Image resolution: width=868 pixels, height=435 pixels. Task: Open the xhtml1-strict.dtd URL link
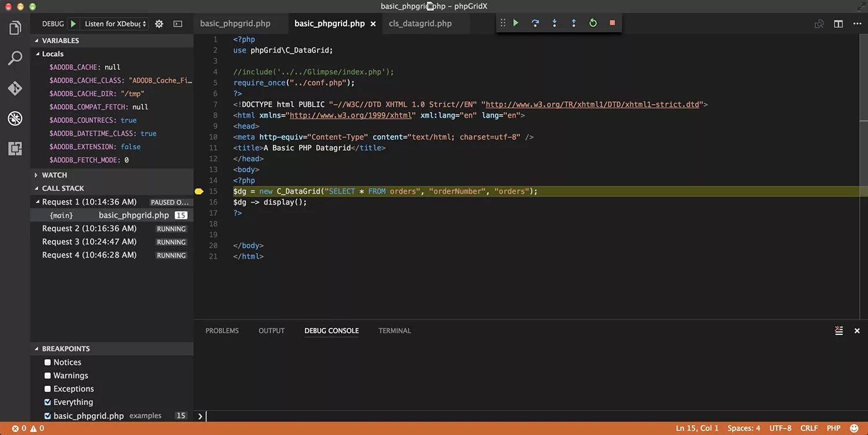593,105
